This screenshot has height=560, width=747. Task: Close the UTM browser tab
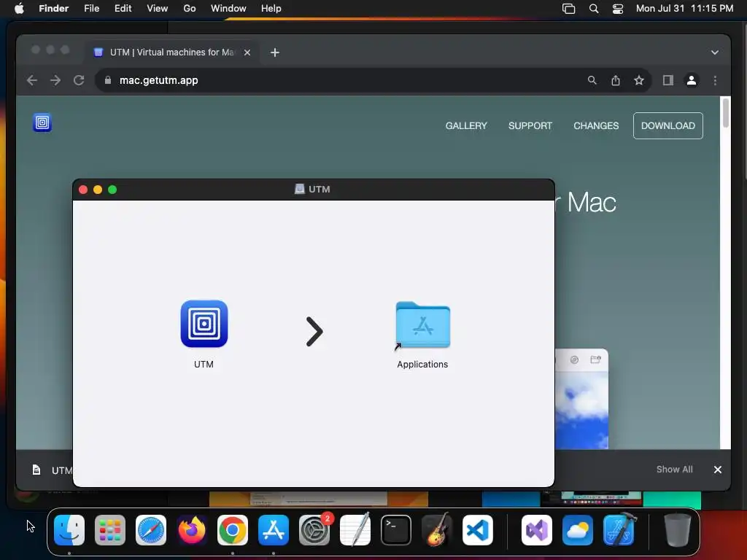(247, 52)
